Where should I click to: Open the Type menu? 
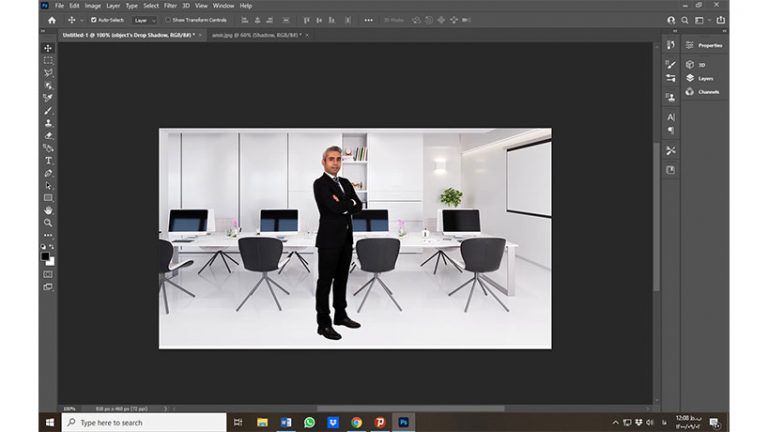(x=131, y=6)
